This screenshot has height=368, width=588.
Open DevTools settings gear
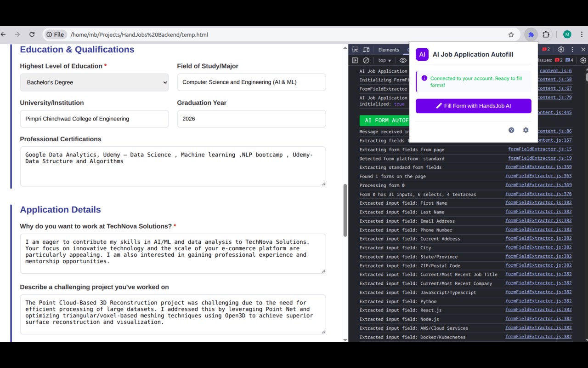(x=561, y=50)
